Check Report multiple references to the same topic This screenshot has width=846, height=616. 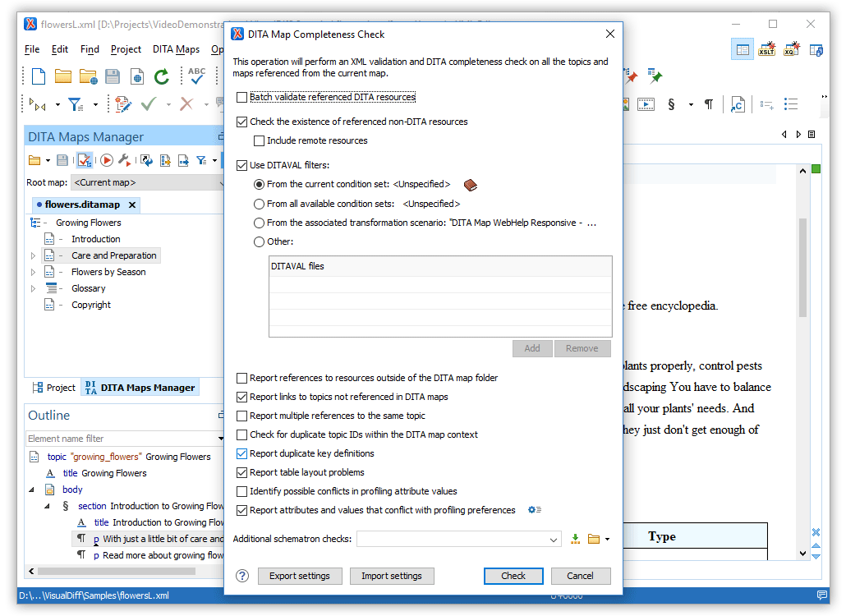241,416
